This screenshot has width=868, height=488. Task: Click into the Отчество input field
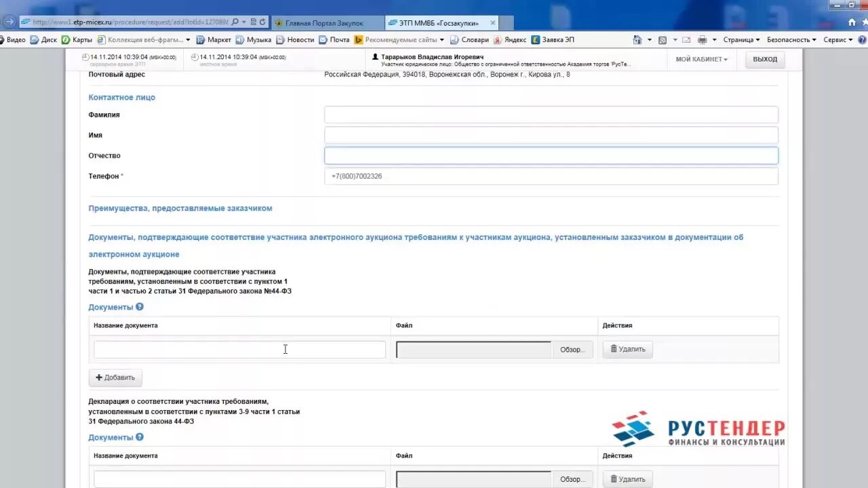[551, 155]
